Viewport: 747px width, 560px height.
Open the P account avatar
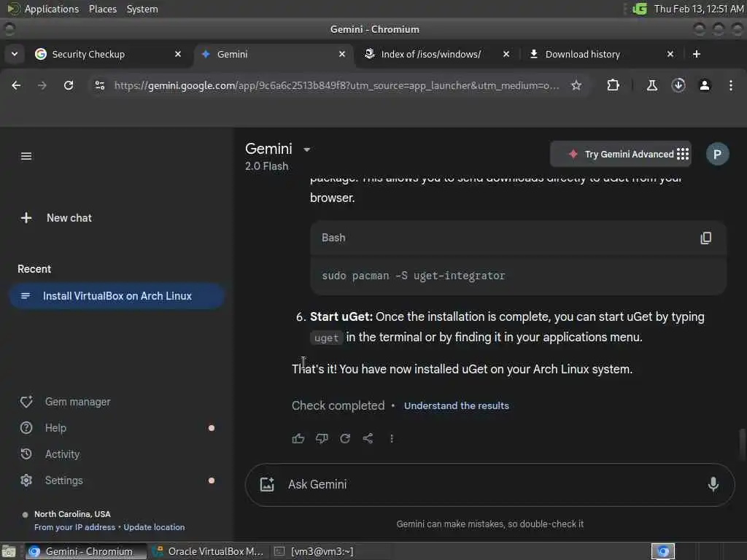[x=717, y=154]
